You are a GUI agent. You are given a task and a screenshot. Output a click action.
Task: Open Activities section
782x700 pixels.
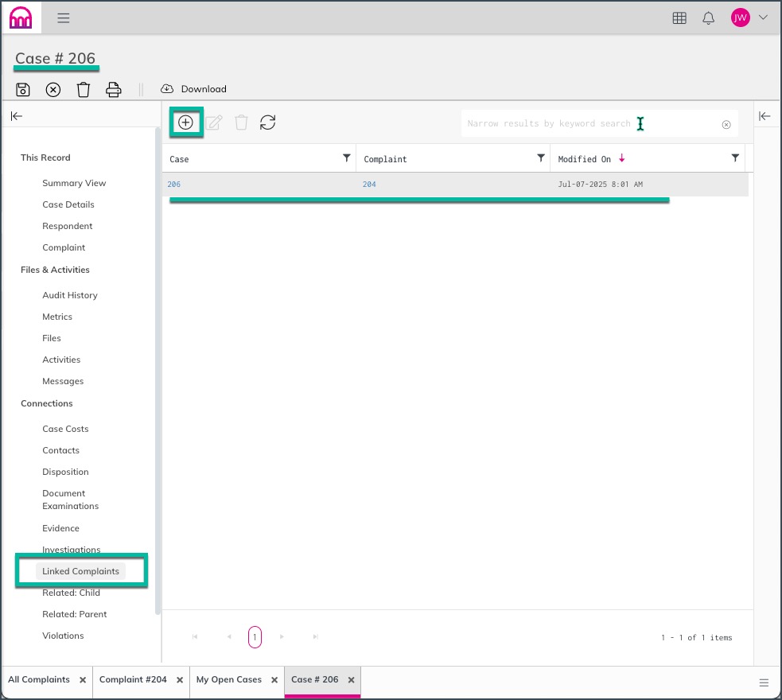click(x=61, y=360)
